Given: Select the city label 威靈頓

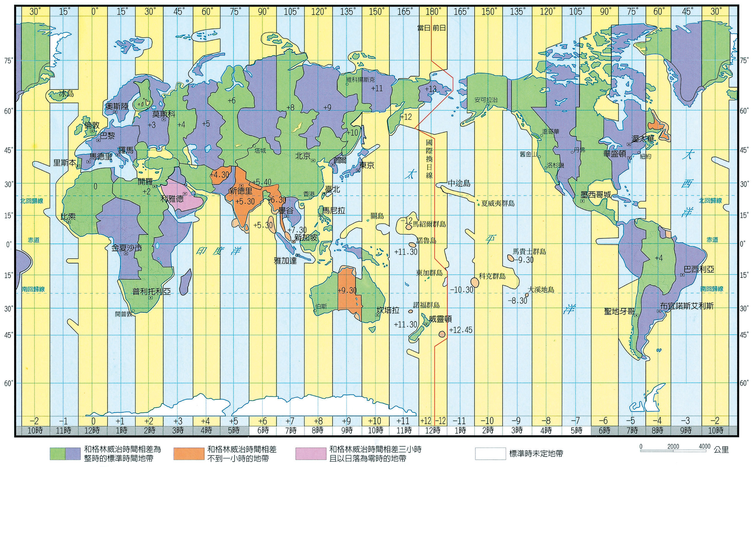Looking at the screenshot, I should click(x=440, y=319).
